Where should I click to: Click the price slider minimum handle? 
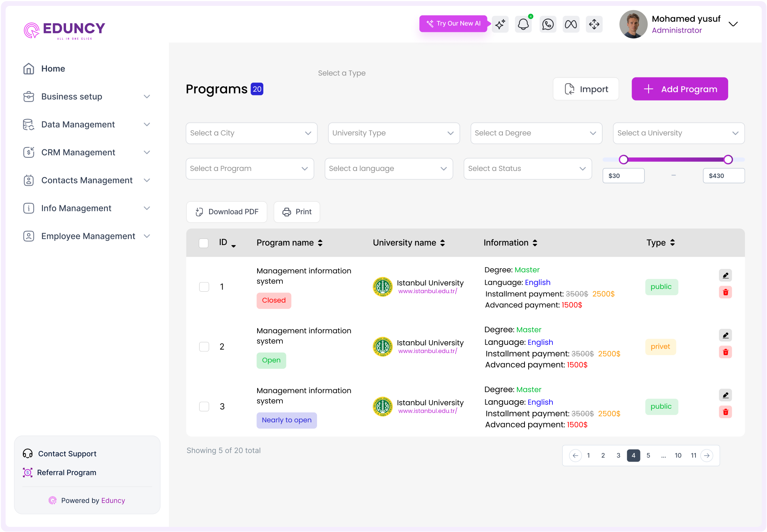pyautogui.click(x=623, y=159)
